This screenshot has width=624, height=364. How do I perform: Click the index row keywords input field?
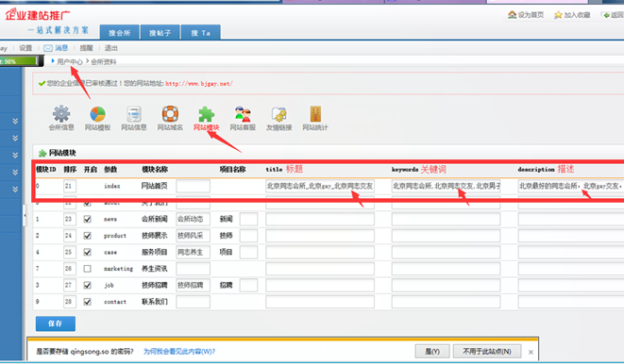coord(447,186)
